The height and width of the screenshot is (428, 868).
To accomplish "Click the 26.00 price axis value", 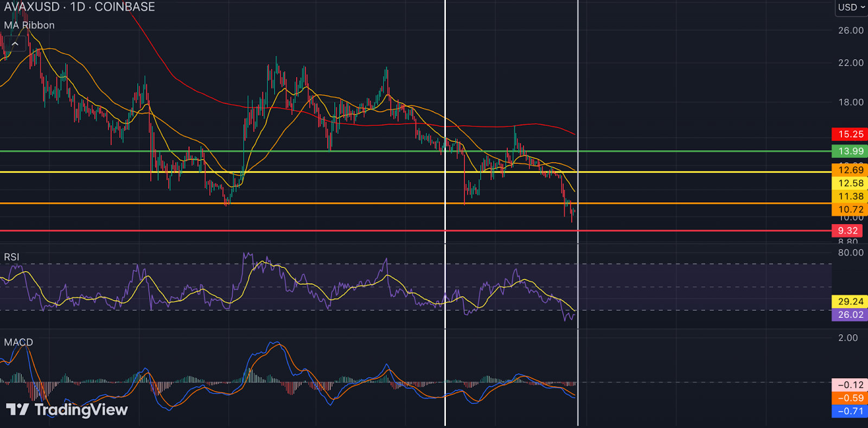I will [851, 30].
